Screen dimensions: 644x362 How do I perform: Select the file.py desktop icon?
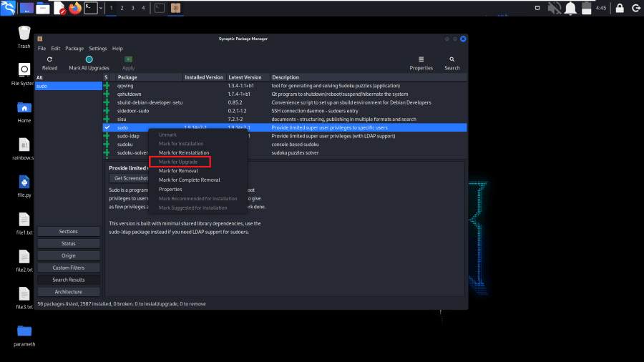coord(24,186)
